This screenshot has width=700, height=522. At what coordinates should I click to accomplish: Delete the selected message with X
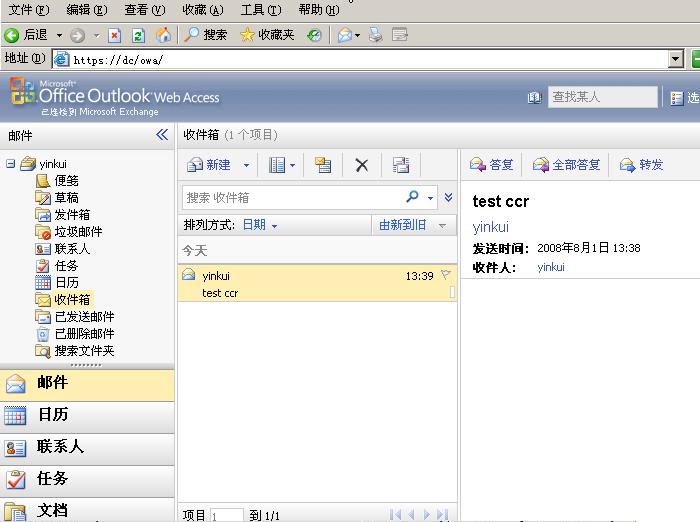click(362, 165)
